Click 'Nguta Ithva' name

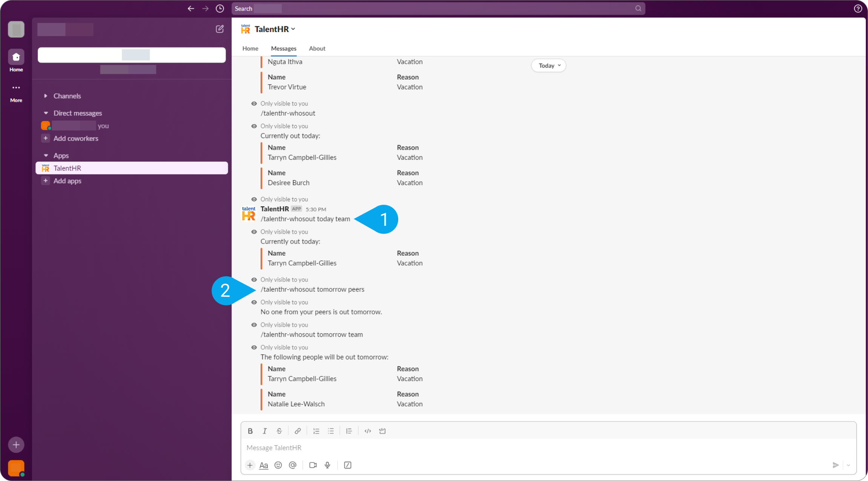[x=285, y=61]
